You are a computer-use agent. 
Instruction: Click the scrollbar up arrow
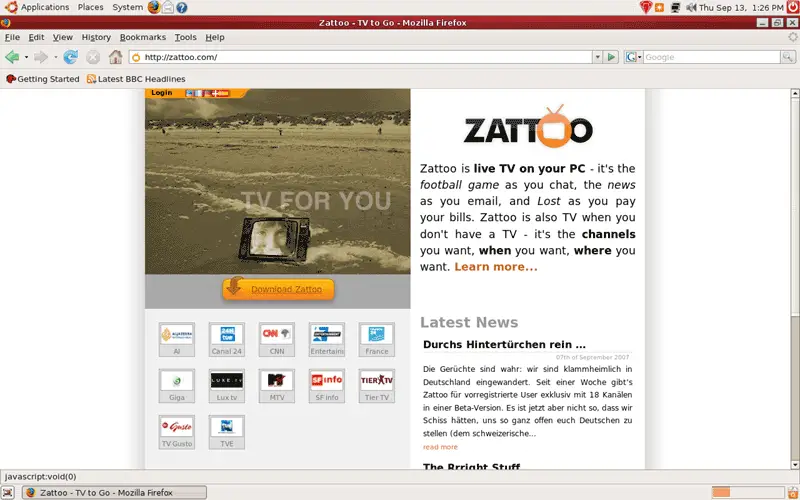(x=795, y=93)
